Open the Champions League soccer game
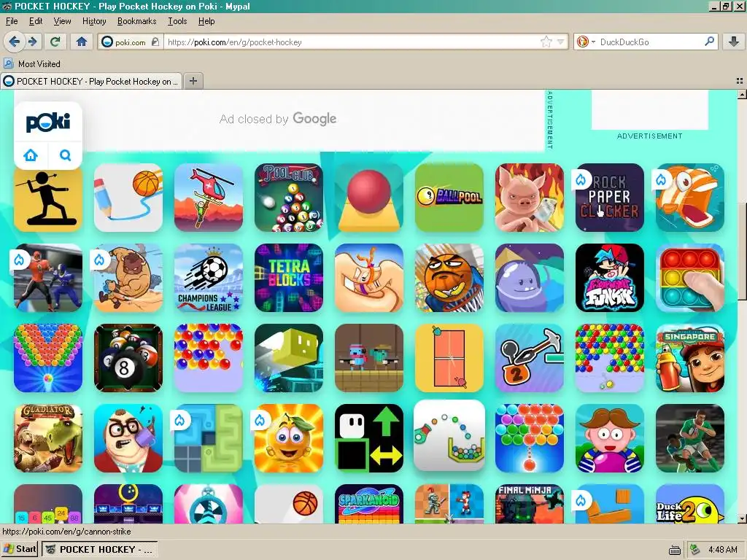The width and height of the screenshot is (747, 560). pyautogui.click(x=209, y=278)
